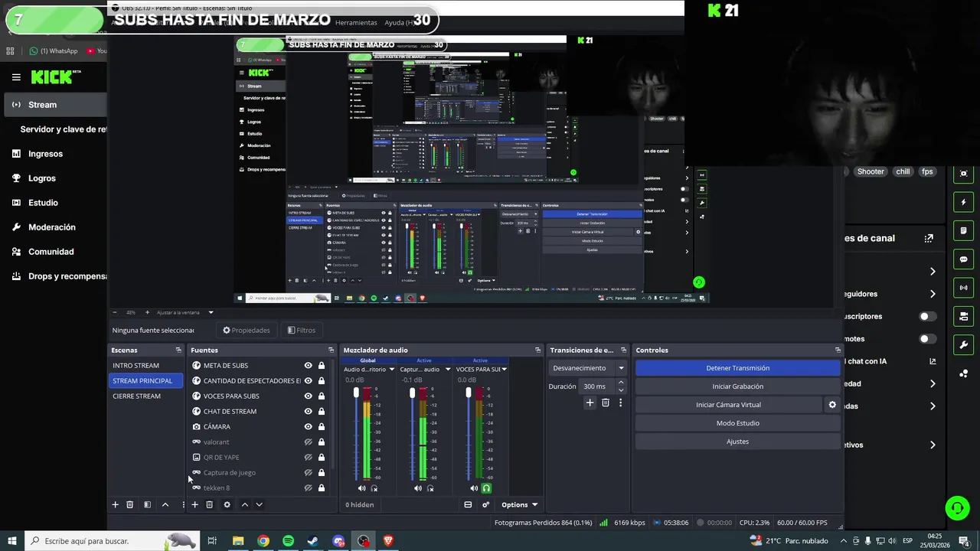Open Filtros for the selected source
The image size is (980, 551).
301,331
